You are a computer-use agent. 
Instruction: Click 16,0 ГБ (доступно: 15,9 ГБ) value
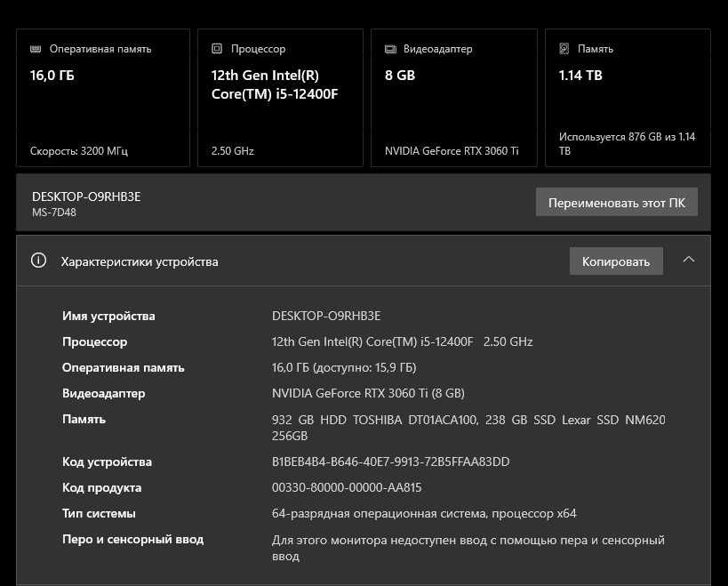(344, 368)
